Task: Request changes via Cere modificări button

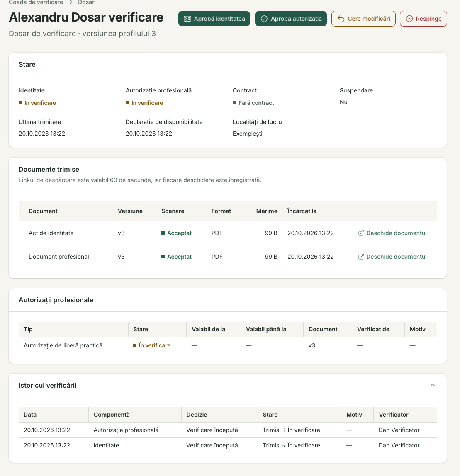Action: pyautogui.click(x=363, y=19)
